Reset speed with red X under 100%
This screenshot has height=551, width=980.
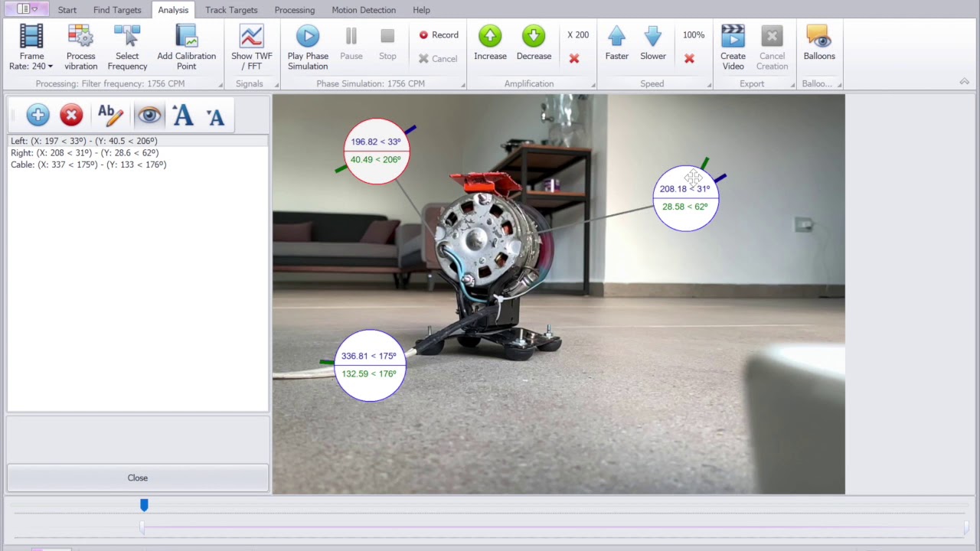tap(689, 59)
